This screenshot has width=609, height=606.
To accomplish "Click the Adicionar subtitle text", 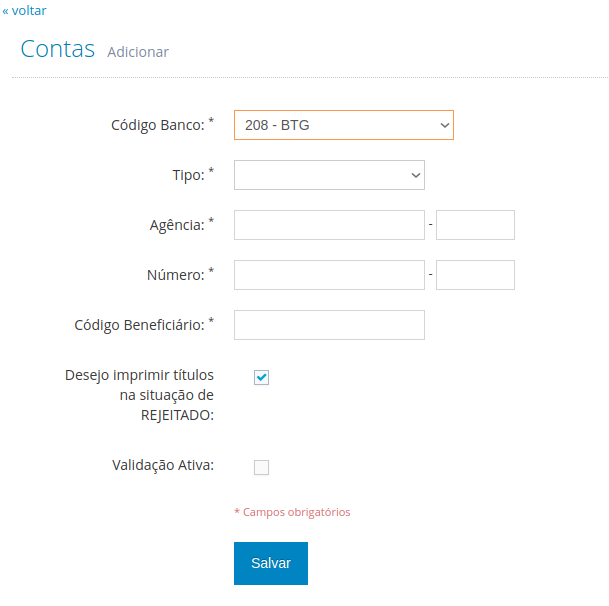I will tap(138, 52).
